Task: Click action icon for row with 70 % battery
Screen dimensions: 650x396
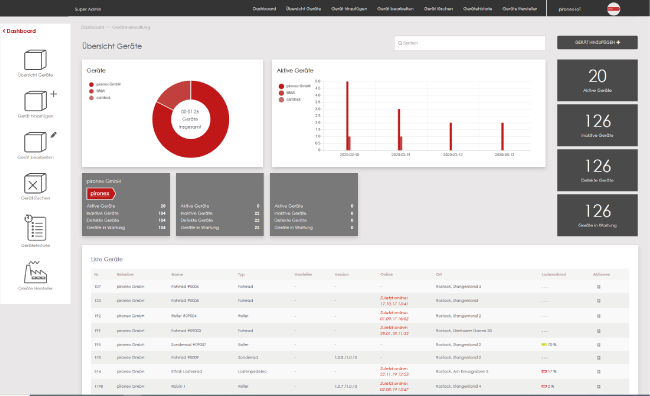Action: point(599,345)
